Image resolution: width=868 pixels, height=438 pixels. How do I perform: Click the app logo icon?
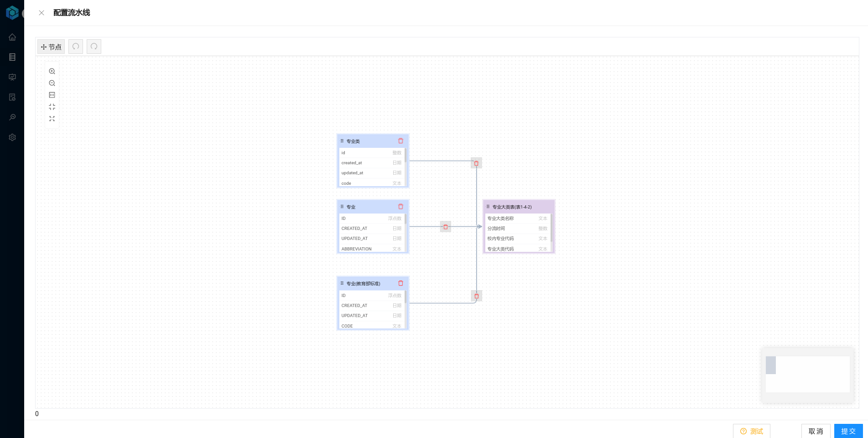(12, 12)
